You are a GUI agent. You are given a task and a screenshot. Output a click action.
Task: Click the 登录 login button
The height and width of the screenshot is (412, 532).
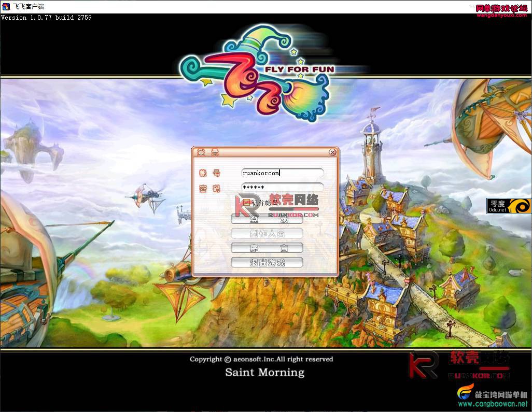pos(267,219)
